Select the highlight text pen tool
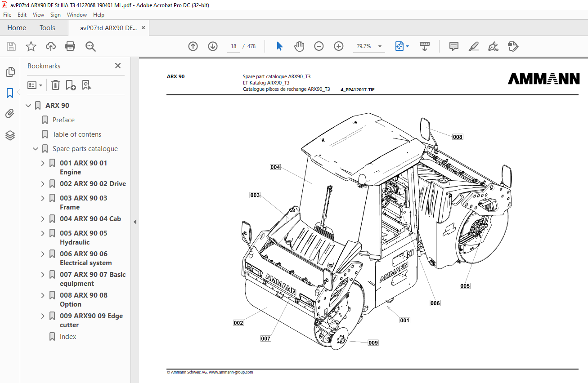The height and width of the screenshot is (383, 588). tap(473, 46)
